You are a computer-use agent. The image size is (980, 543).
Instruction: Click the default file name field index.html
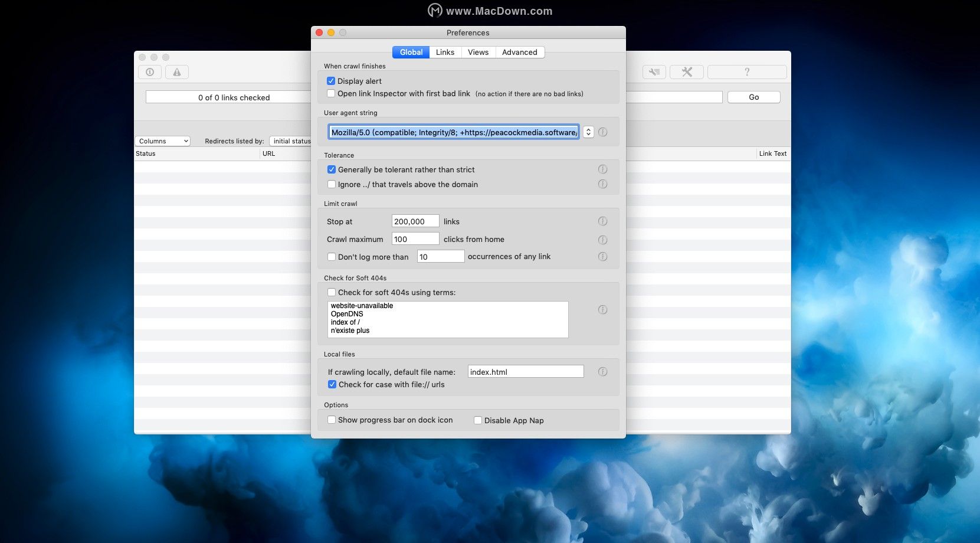(526, 372)
